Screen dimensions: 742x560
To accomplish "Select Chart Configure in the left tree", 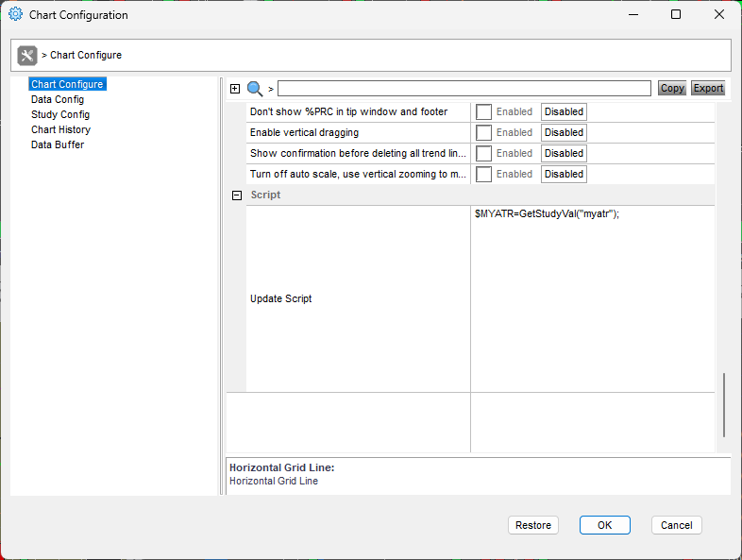I will (67, 84).
